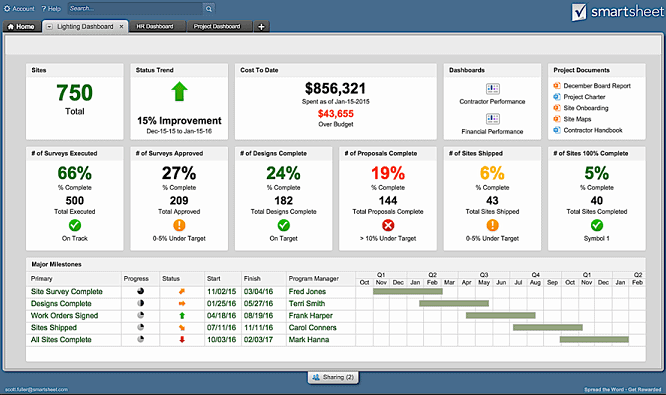This screenshot has width=666, height=395.
Task: Click Terri Smith program manager cell
Action: [x=307, y=304]
